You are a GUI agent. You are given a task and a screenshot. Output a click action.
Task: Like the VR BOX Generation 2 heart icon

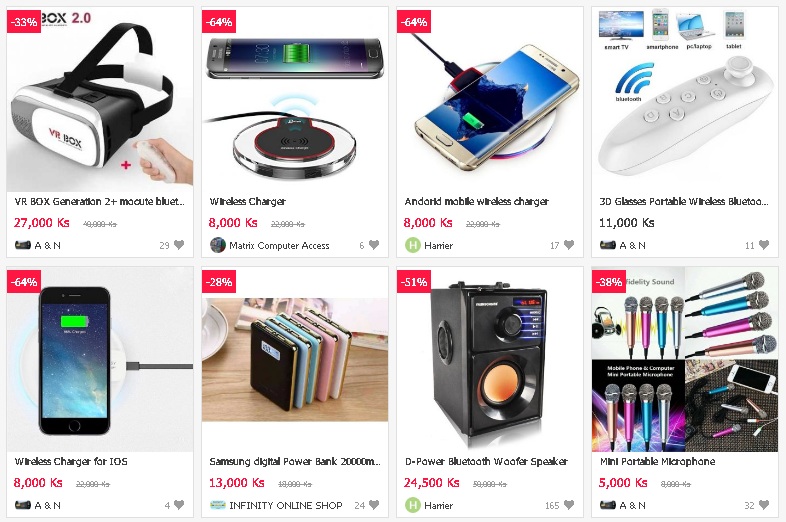(179, 245)
